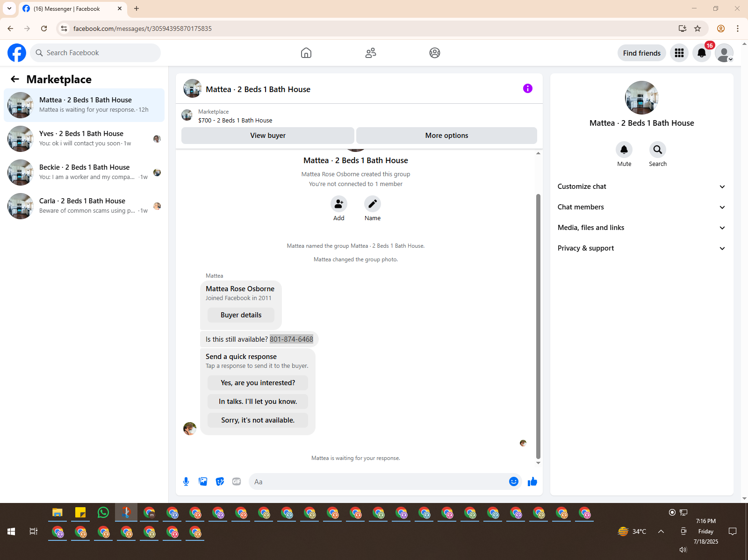Send 'In talks. I'll let you know.' response

click(x=258, y=402)
